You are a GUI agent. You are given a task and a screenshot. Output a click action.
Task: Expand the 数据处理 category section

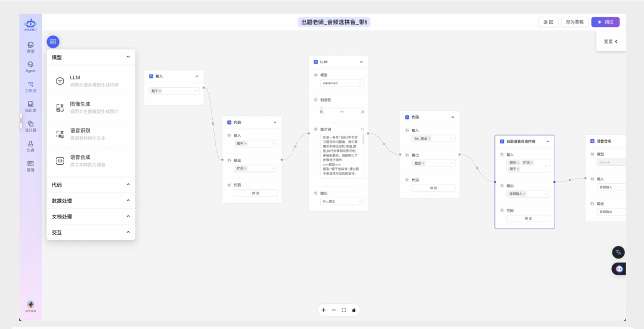tap(91, 201)
